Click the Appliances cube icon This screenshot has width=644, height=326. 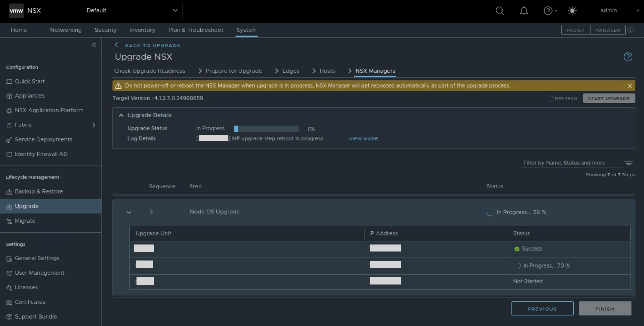click(9, 96)
